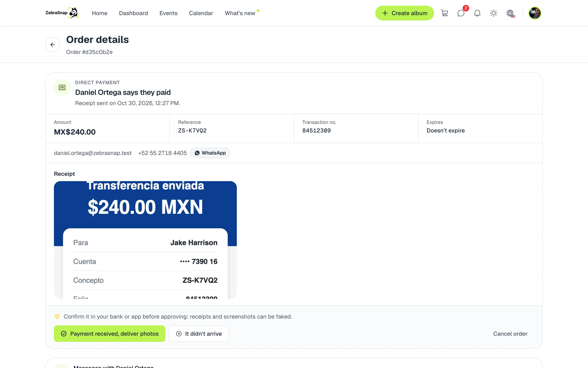Screen dimensions: 588x368
Task: Go to Home in the navigation
Action: (x=100, y=13)
